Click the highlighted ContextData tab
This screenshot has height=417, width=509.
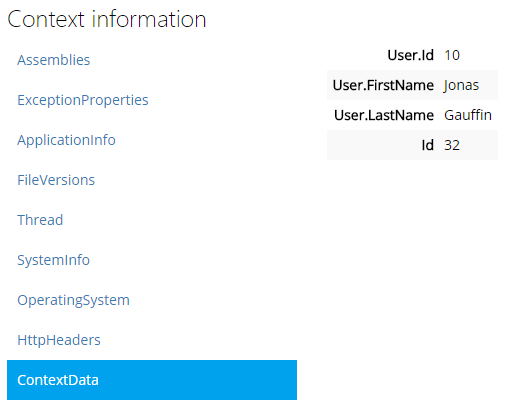click(x=152, y=380)
